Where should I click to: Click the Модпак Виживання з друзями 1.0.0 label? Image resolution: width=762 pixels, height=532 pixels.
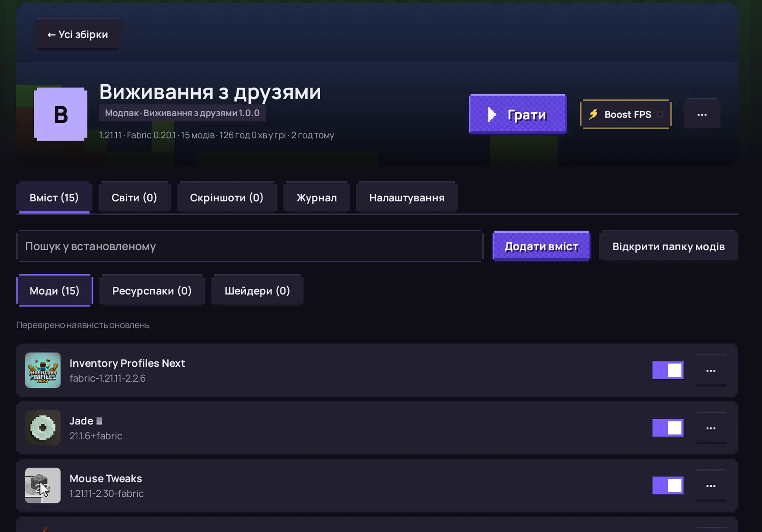point(182,113)
